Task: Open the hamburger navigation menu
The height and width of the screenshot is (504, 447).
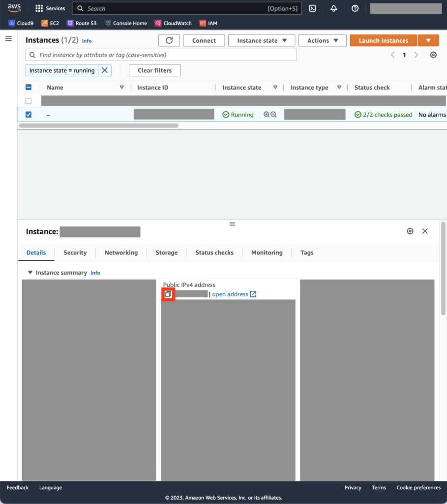Action: coord(9,38)
